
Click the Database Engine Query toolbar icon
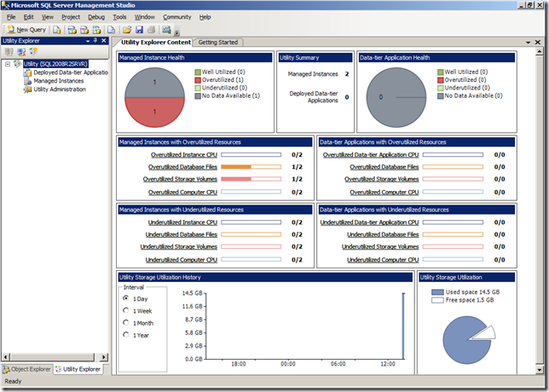(56, 30)
